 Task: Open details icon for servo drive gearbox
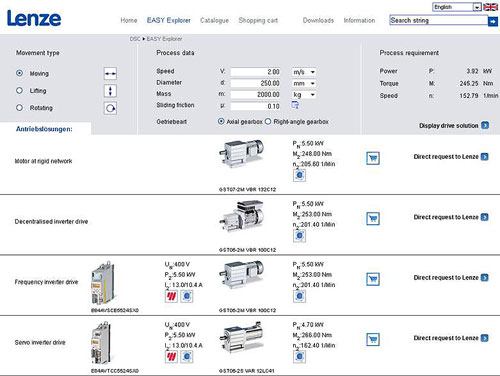(299, 357)
